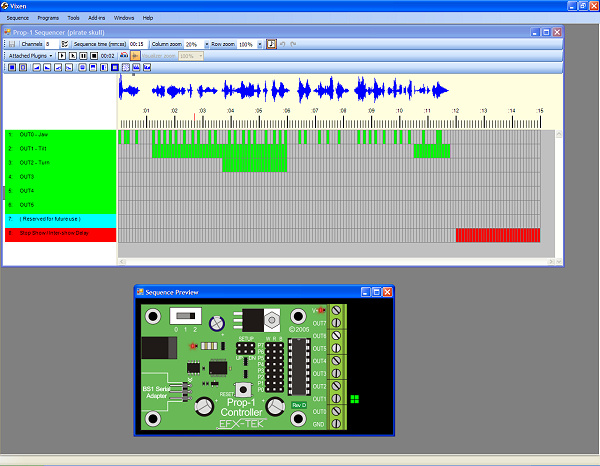The image size is (600, 466).
Task: Click the audio waveform display
Action: (x=284, y=90)
